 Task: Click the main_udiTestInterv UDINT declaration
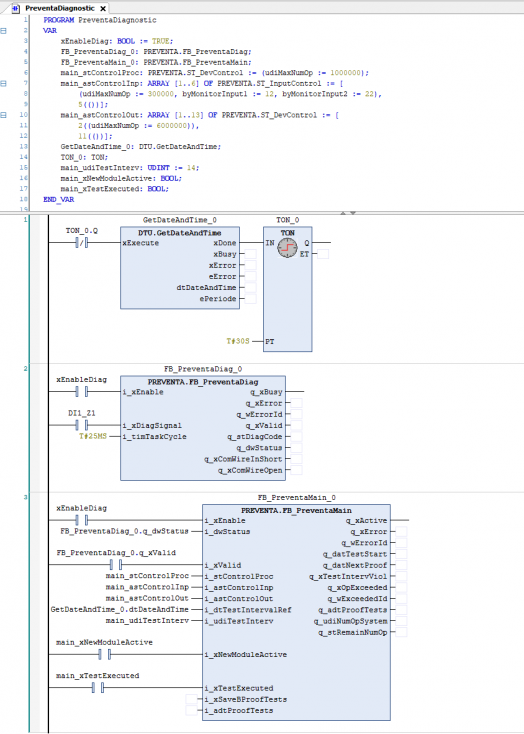(x=130, y=168)
